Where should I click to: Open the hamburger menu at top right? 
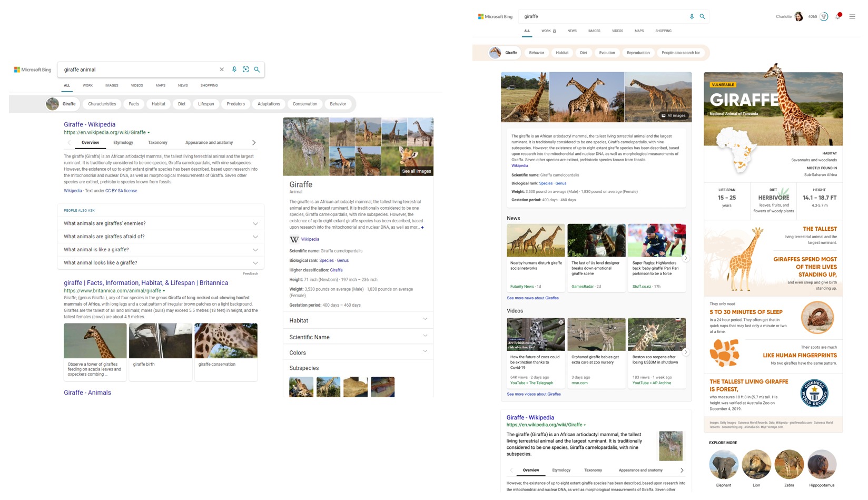[852, 17]
